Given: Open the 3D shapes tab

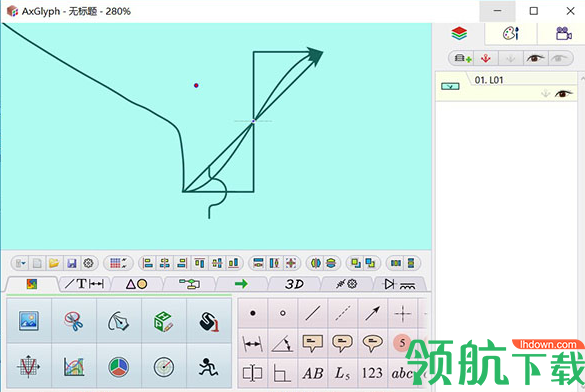Looking at the screenshot, I should pos(294,284).
